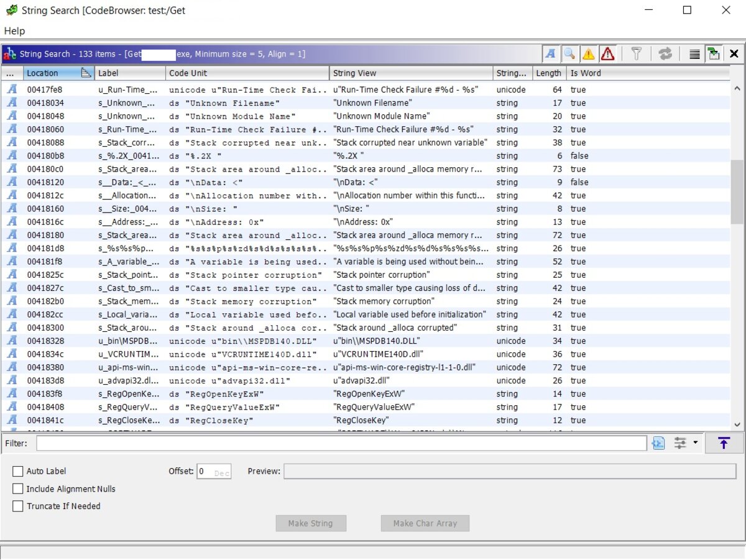
Task: Click the blue filter-apply icon beside Filter field
Action: (x=658, y=443)
